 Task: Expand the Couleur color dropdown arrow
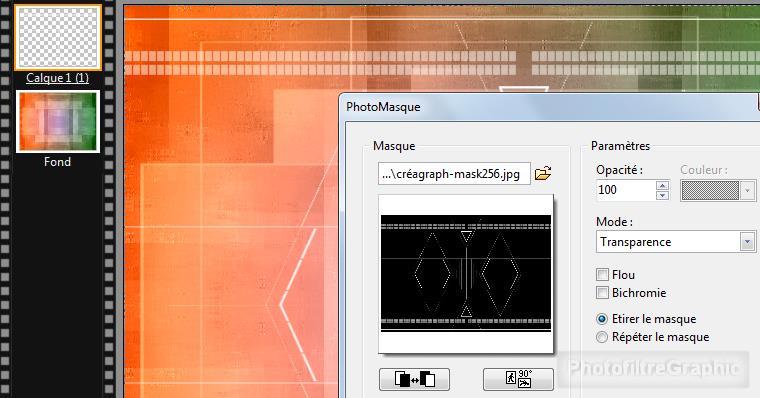(747, 191)
